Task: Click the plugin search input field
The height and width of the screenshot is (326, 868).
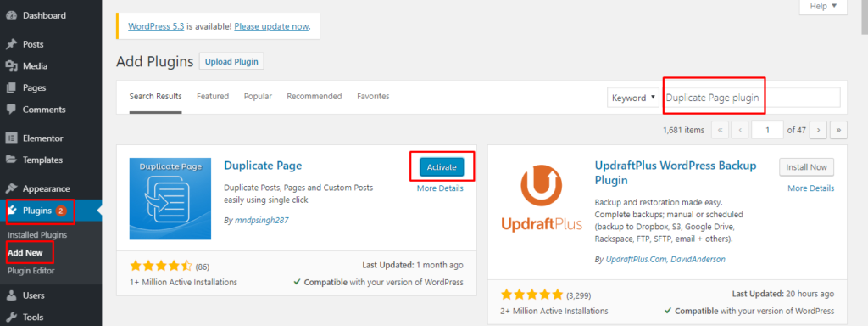Action: pyautogui.click(x=752, y=98)
